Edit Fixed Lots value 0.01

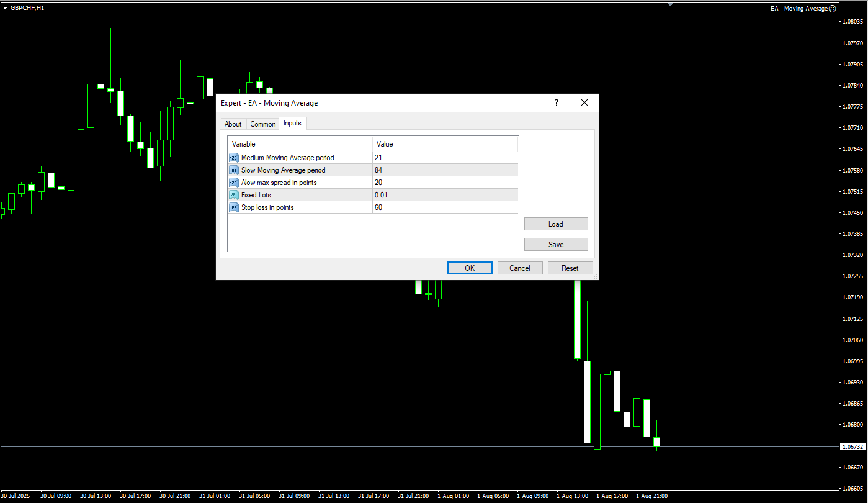445,195
